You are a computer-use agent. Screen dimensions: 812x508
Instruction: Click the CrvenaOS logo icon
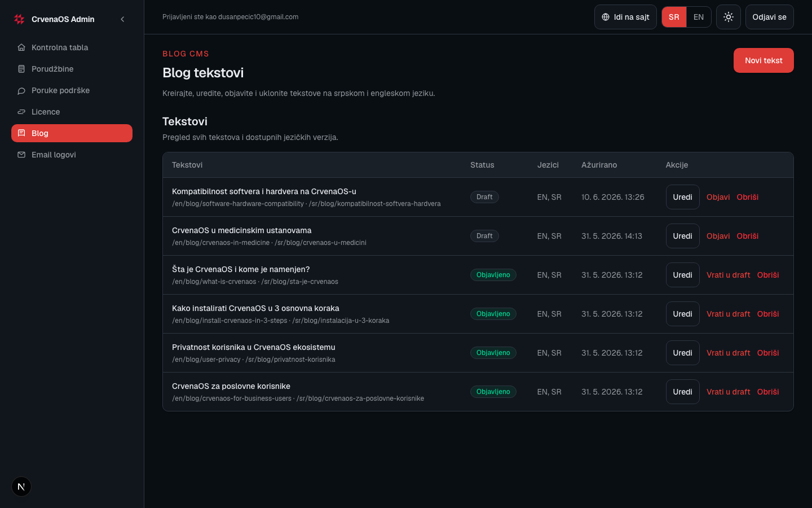(x=19, y=19)
